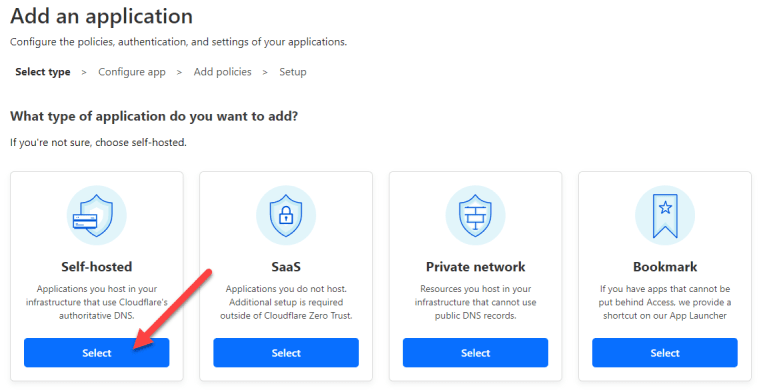Screen dimensions: 761x390
Task: Click the Bookmark App Launcher description
Action: tap(665, 302)
